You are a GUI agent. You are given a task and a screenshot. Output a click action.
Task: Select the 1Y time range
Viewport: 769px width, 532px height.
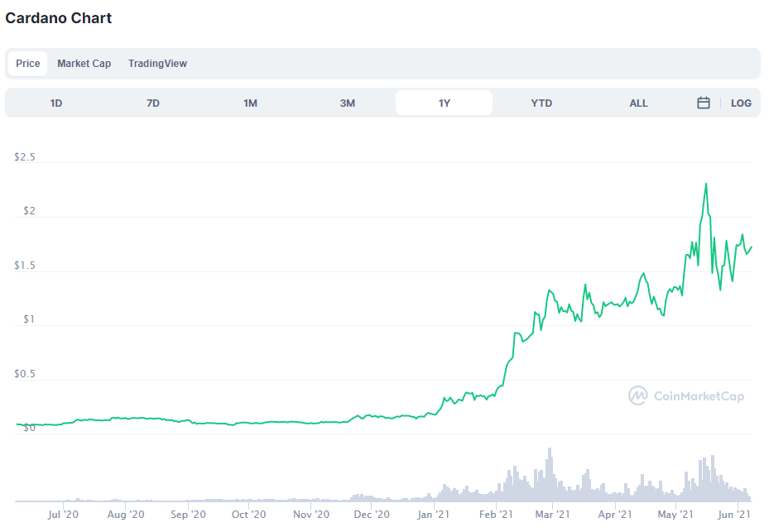(445, 103)
